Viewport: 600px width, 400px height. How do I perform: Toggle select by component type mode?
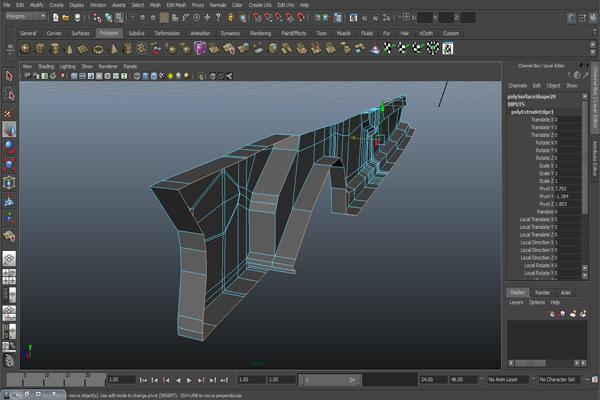pyautogui.click(x=119, y=17)
